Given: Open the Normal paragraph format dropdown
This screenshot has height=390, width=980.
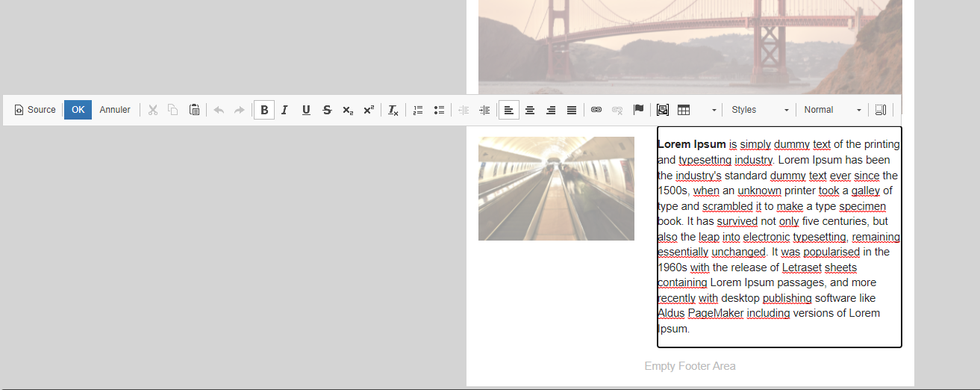Looking at the screenshot, I should click(x=832, y=110).
